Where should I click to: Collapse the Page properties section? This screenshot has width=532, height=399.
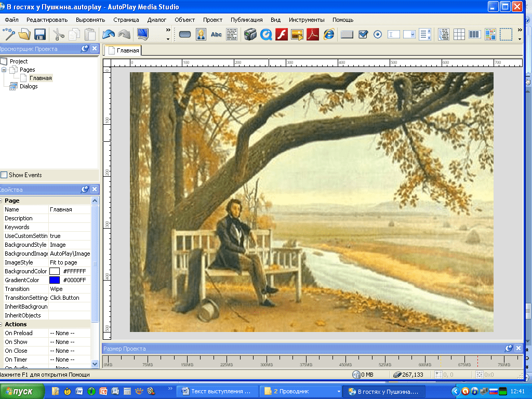point(2,201)
